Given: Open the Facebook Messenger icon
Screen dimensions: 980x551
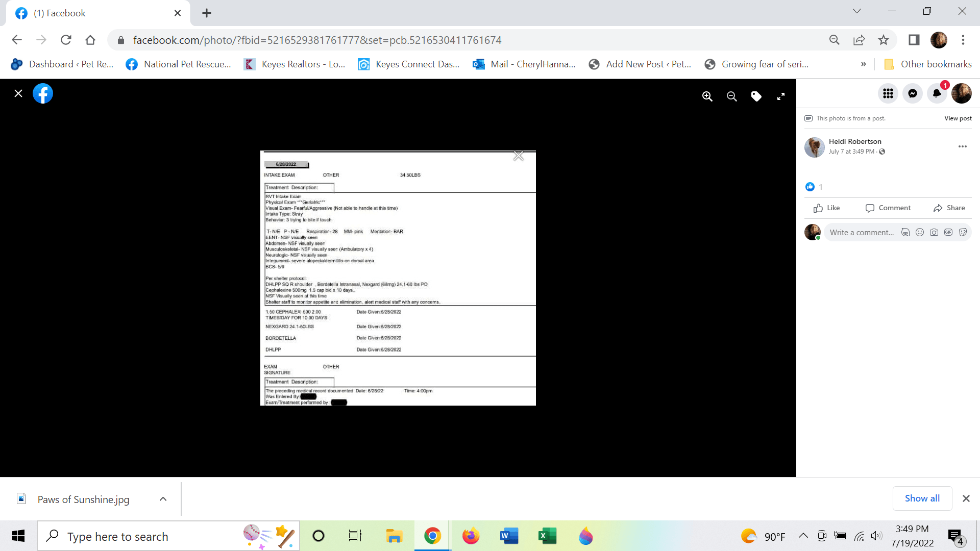Looking at the screenshot, I should [912, 93].
